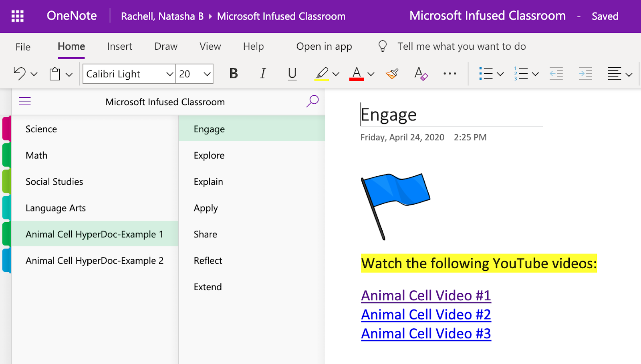Image resolution: width=641 pixels, height=364 pixels.
Task: Click the Friday, April 24, 2020 date
Action: click(x=402, y=137)
